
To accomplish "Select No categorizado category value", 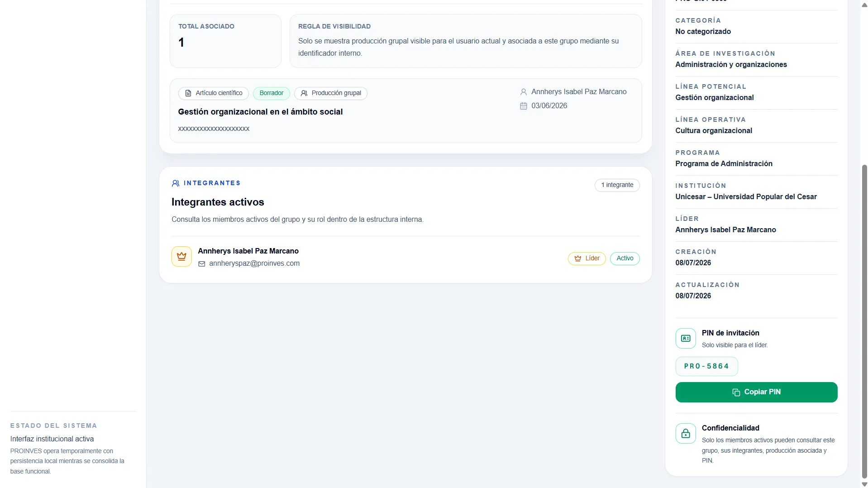I will (703, 32).
